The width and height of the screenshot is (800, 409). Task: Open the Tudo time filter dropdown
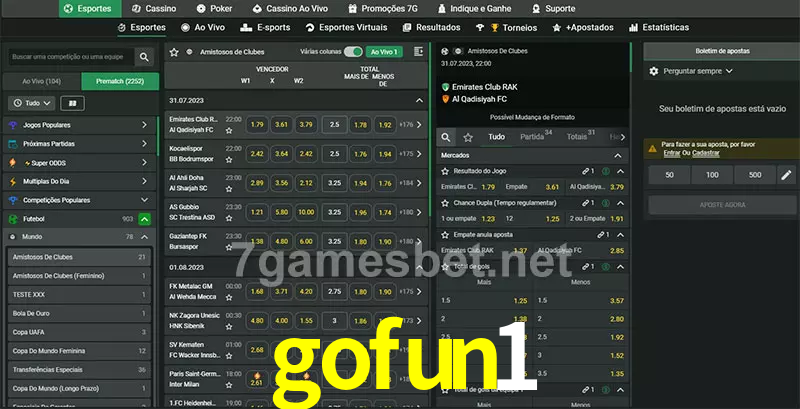pyautogui.click(x=30, y=103)
